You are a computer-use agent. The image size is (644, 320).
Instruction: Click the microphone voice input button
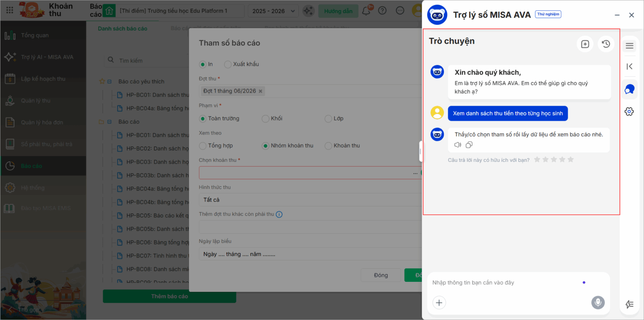598,302
